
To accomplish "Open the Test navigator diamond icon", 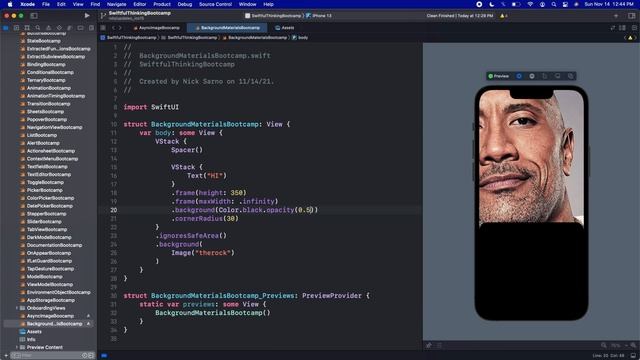I will [59, 28].
